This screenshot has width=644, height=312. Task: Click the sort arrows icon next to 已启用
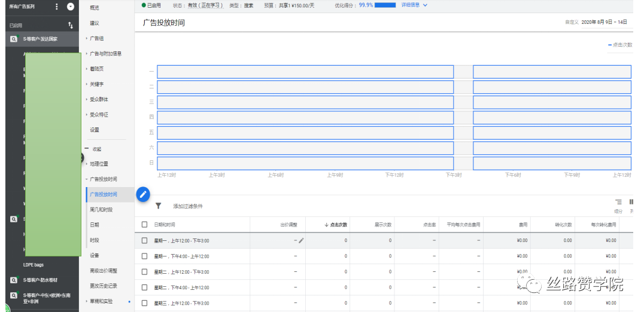coord(70,26)
